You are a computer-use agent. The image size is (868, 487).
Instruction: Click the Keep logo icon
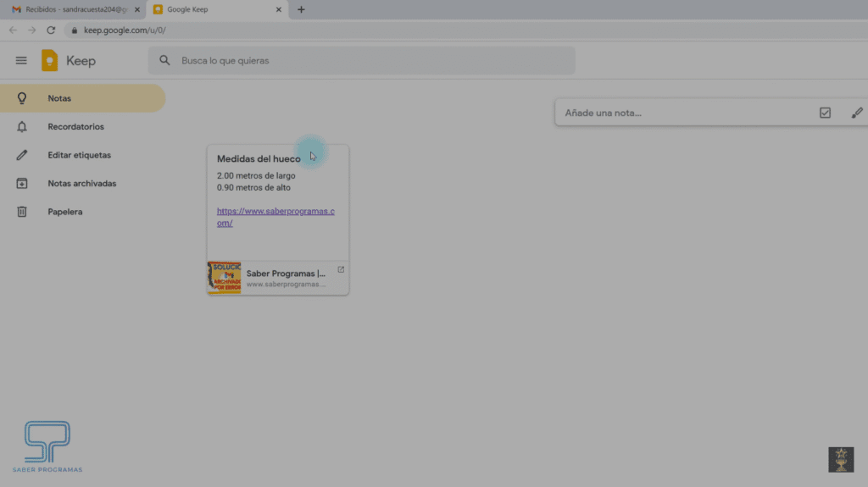click(49, 60)
